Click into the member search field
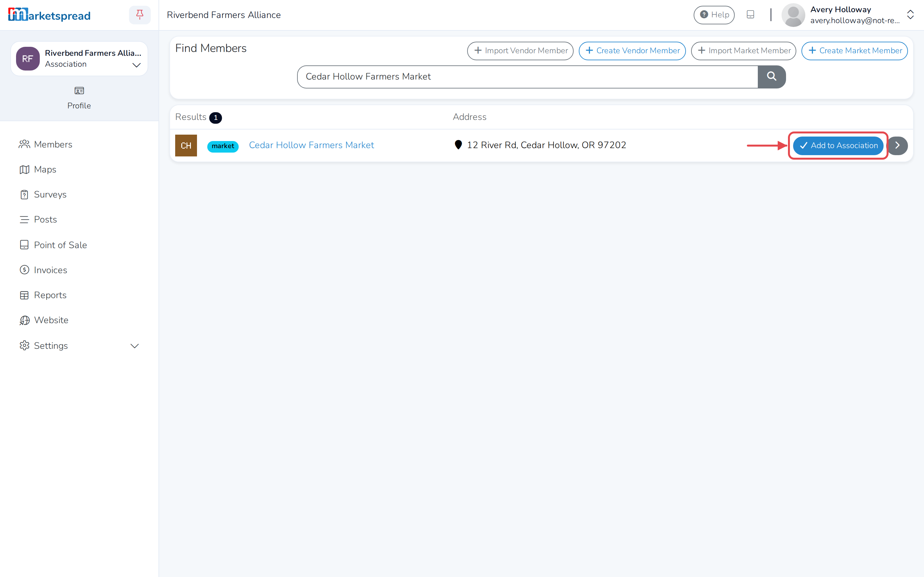Screen dimensions: 924x577 (527, 77)
